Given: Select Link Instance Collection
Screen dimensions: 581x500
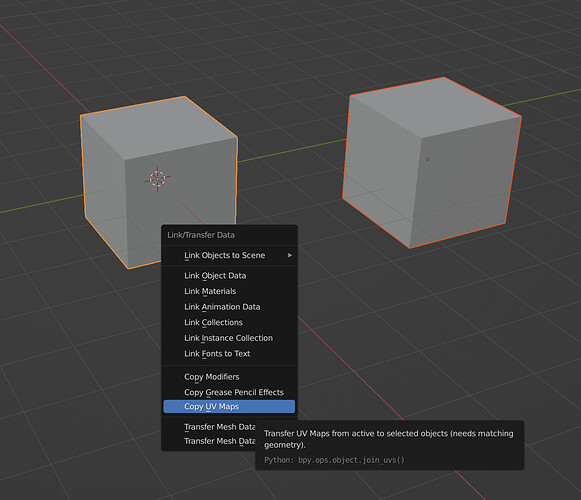Looking at the screenshot, I should (x=229, y=338).
